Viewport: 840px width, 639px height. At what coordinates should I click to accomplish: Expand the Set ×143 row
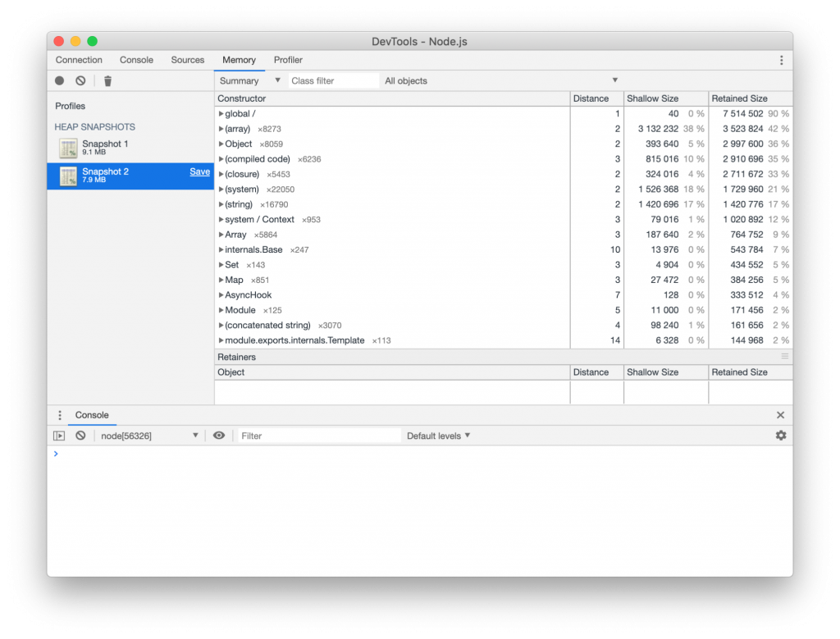[221, 265]
